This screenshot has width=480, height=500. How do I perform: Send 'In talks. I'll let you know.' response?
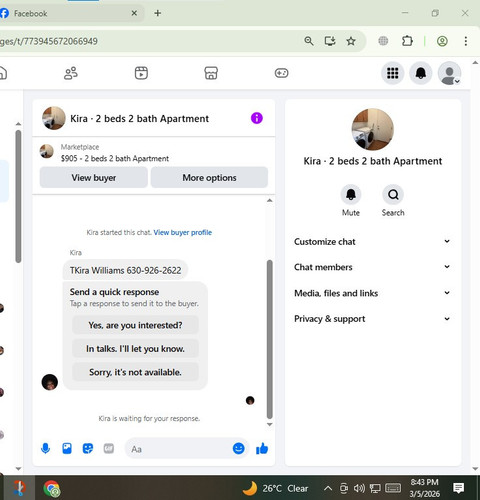pos(135,349)
